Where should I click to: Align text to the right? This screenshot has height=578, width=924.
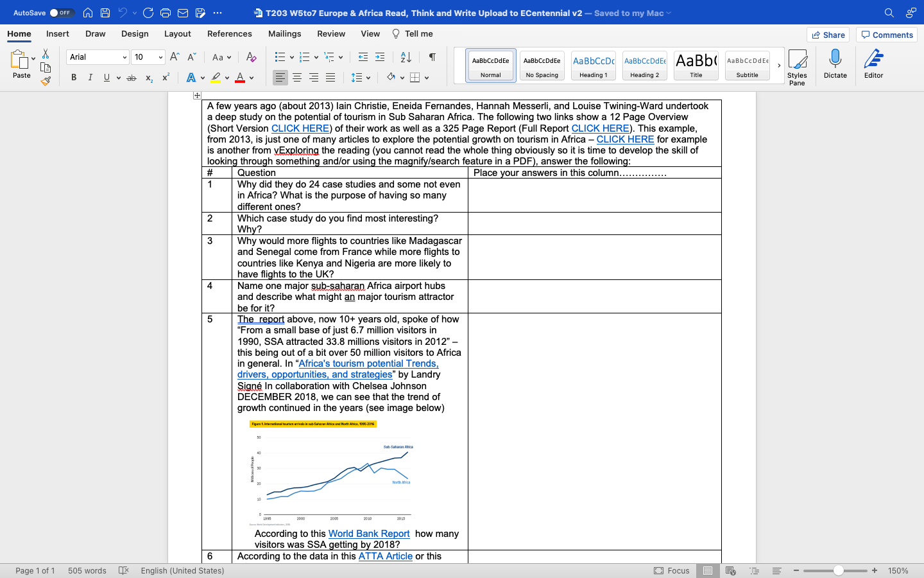coord(314,78)
